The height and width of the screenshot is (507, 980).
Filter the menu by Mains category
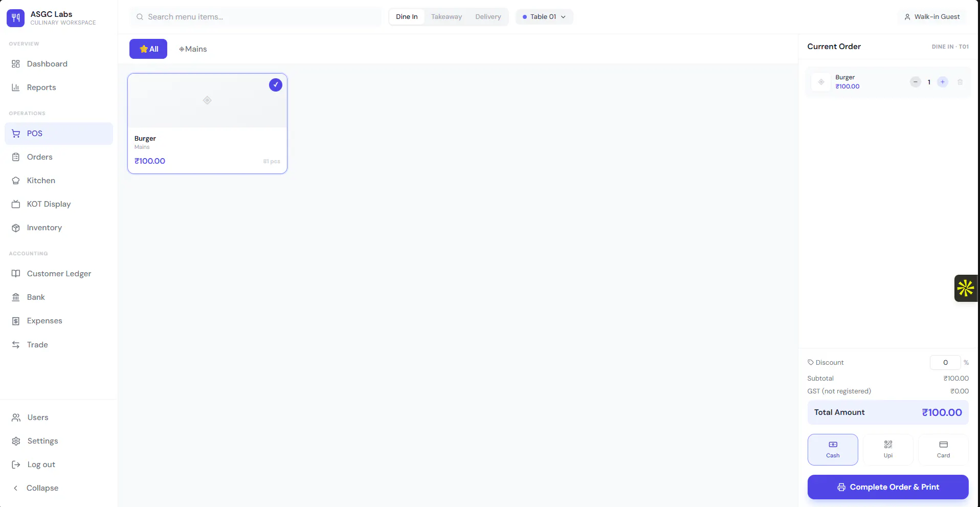click(x=193, y=49)
